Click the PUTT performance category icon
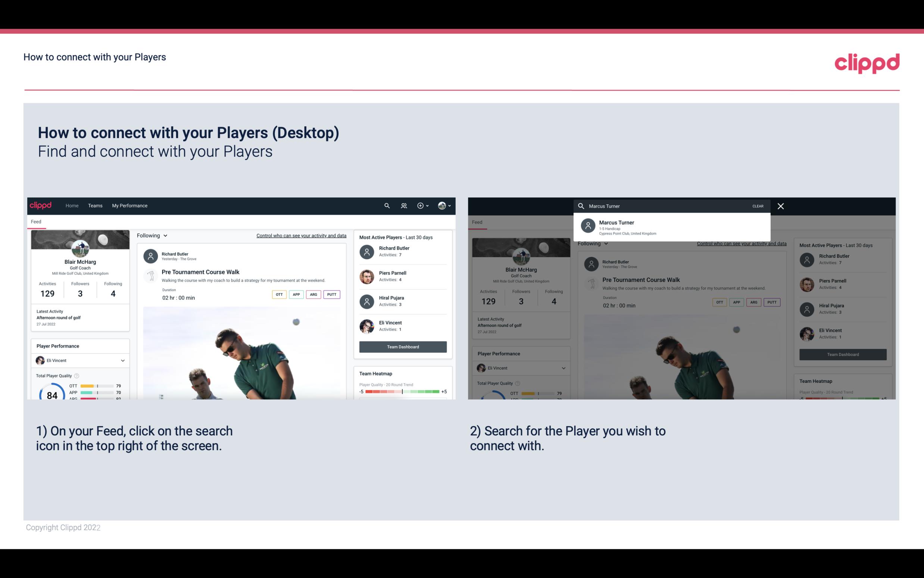The image size is (924, 578). click(332, 294)
